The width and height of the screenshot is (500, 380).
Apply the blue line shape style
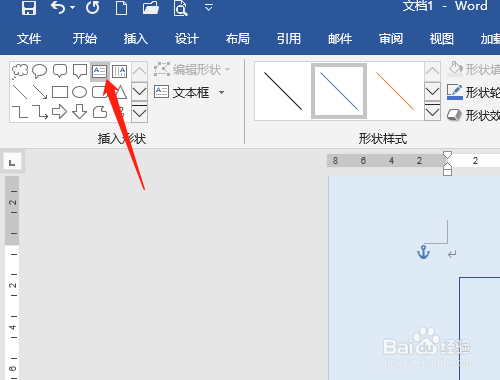click(x=339, y=91)
